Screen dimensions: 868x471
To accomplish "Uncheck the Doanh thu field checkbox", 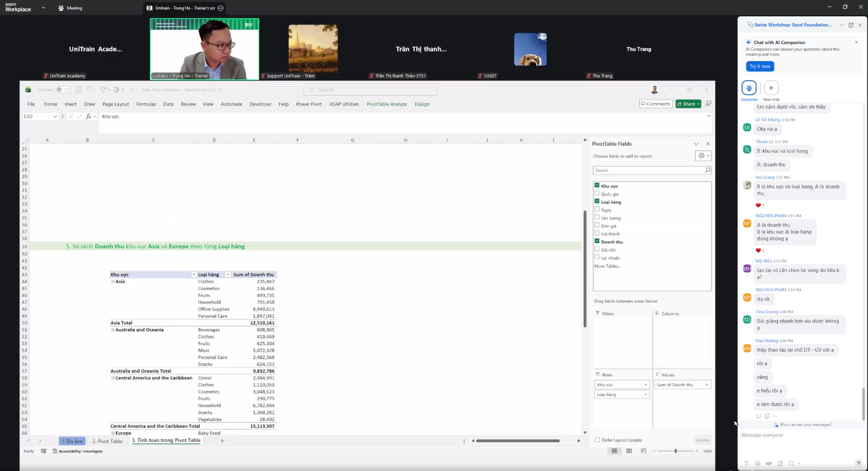I will click(597, 241).
